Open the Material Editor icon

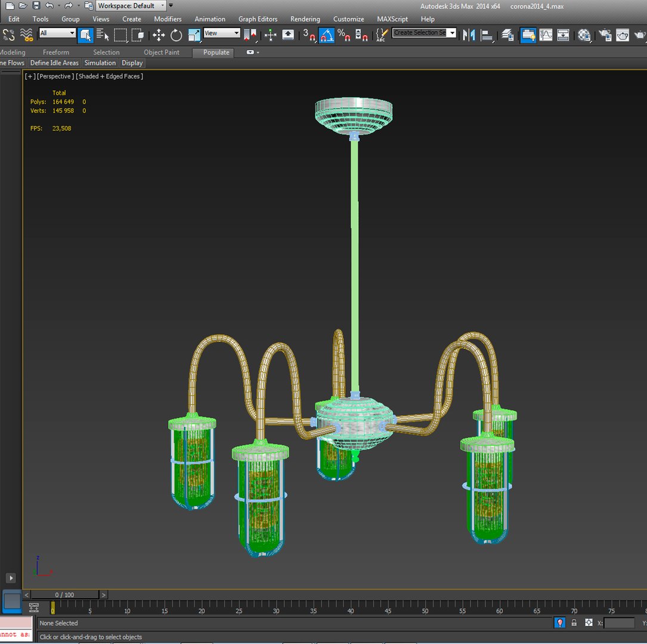coord(584,35)
